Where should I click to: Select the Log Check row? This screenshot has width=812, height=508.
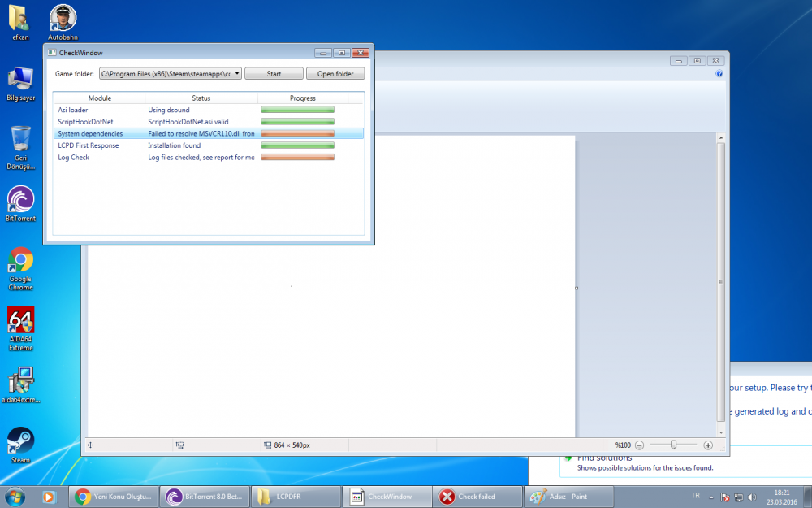[208, 158]
